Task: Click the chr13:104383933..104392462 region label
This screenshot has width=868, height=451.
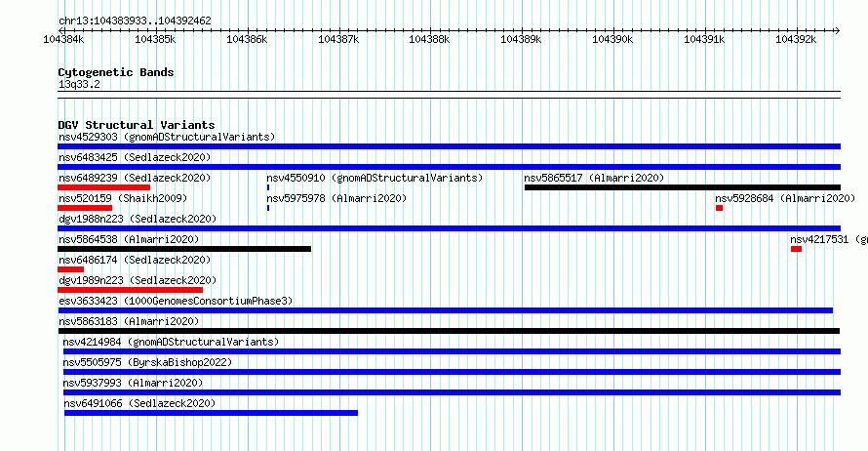Action: pos(135,20)
